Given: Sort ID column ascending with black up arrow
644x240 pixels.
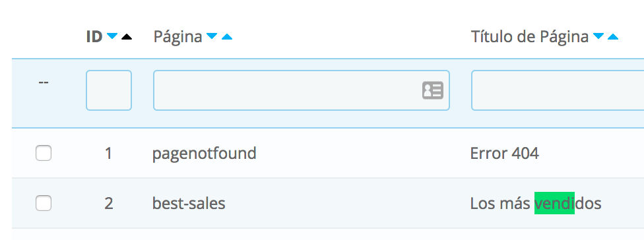Looking at the screenshot, I should tap(127, 36).
